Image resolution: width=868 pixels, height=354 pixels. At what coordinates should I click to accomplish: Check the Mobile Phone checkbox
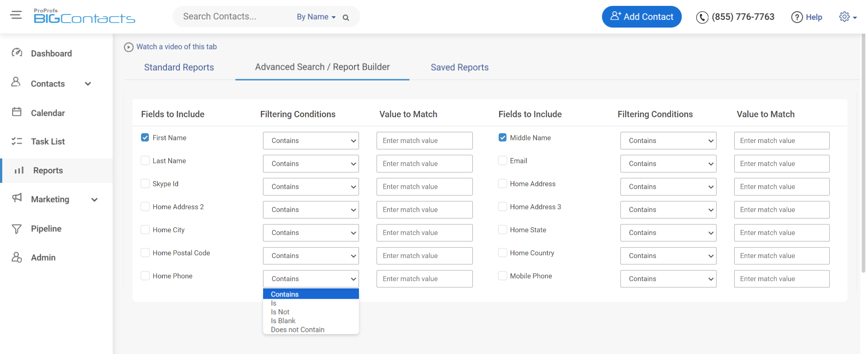pyautogui.click(x=502, y=276)
